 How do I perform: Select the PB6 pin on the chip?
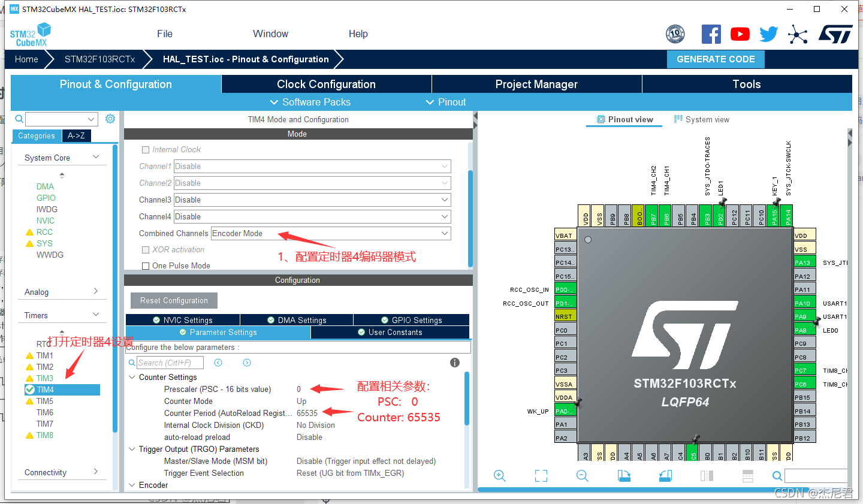click(666, 216)
